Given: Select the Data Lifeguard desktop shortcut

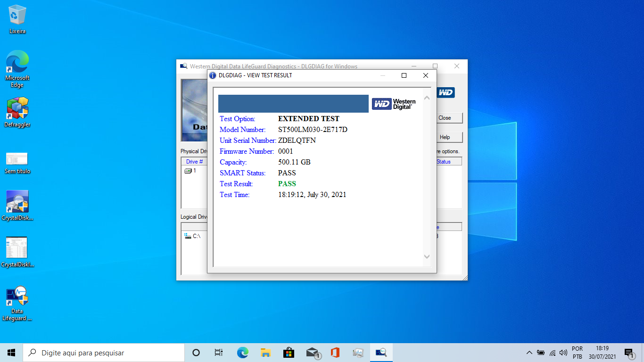Looking at the screenshot, I should (x=17, y=304).
